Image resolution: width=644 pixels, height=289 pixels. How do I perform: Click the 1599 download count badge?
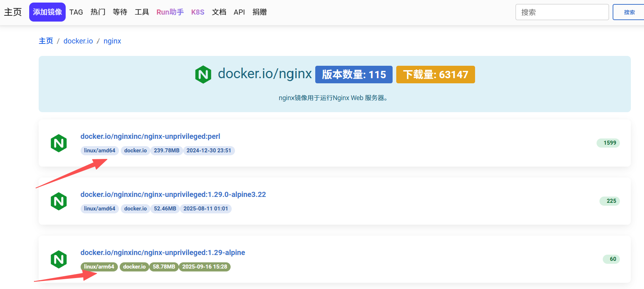coord(608,143)
